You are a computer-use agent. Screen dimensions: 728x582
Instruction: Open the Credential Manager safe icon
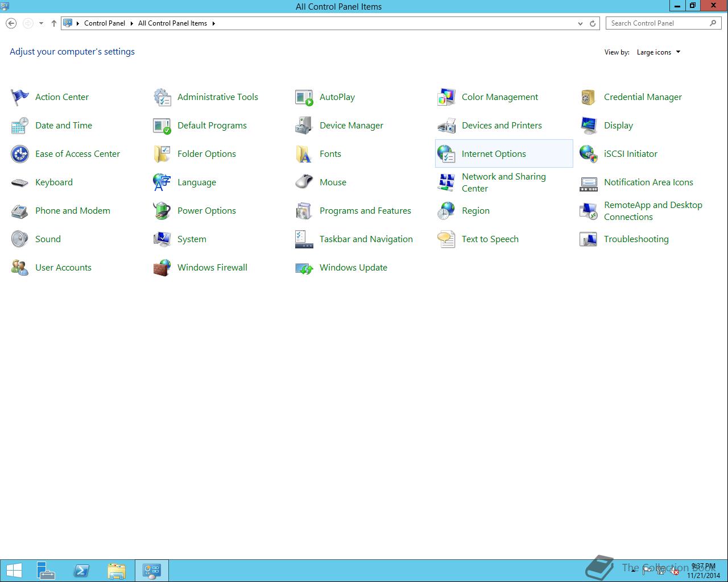tap(589, 97)
